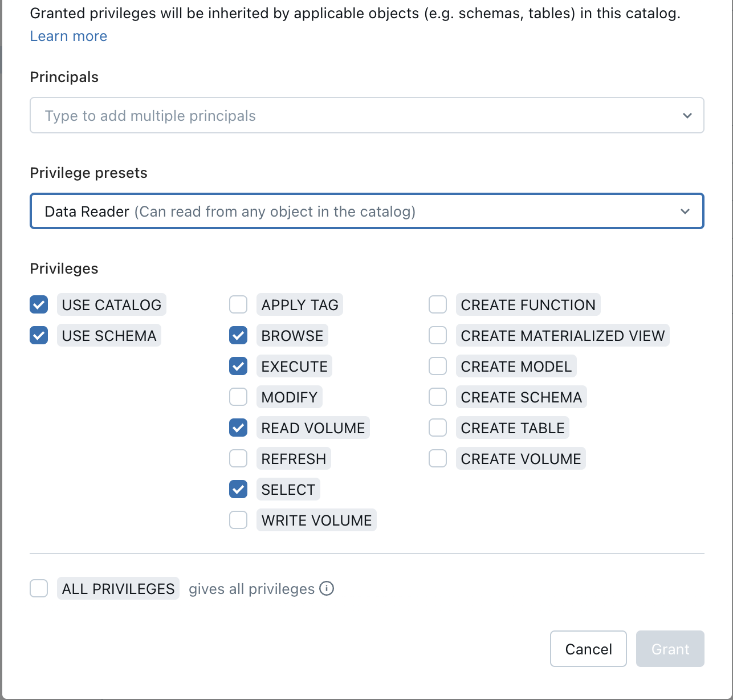Click the Learn more link
Image resolution: width=733 pixels, height=700 pixels.
point(68,36)
